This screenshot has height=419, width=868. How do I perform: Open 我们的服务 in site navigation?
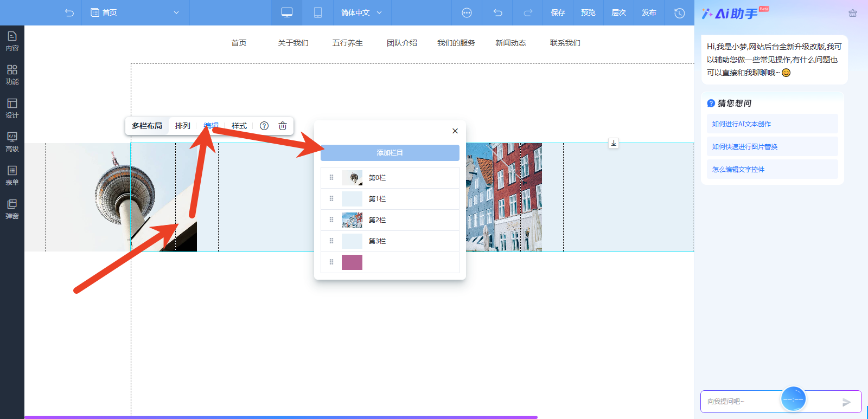[456, 43]
